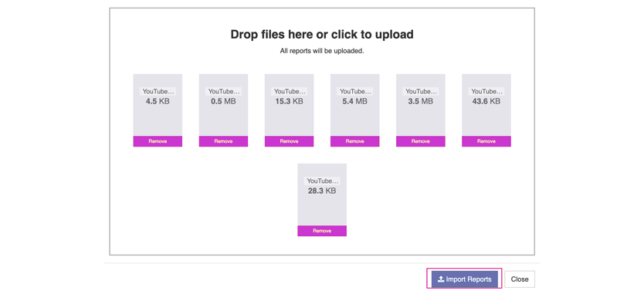Remove the 15.3 KB YouTube file
Screen dimensions: 644x291
coord(289,141)
